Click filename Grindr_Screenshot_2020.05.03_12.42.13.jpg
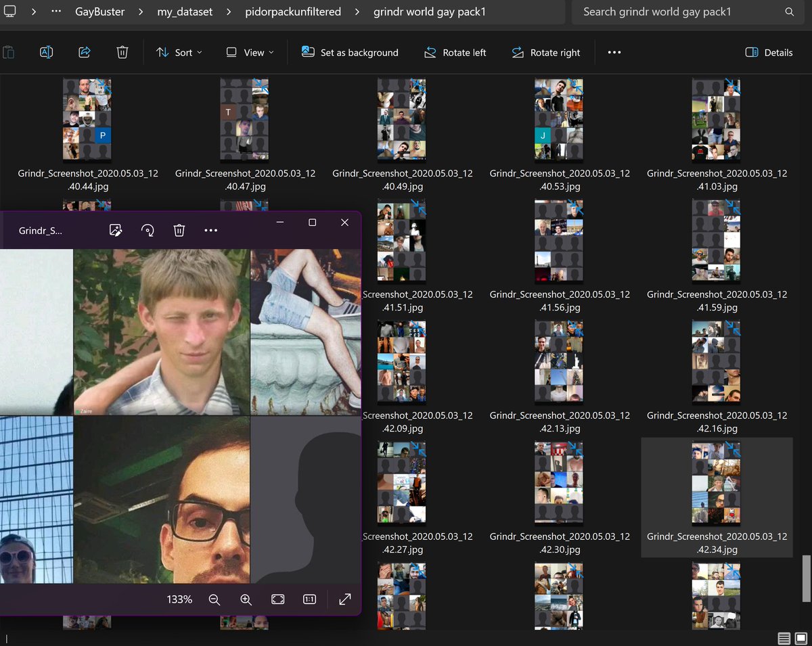Screen dimensions: 812x646 click(560, 422)
